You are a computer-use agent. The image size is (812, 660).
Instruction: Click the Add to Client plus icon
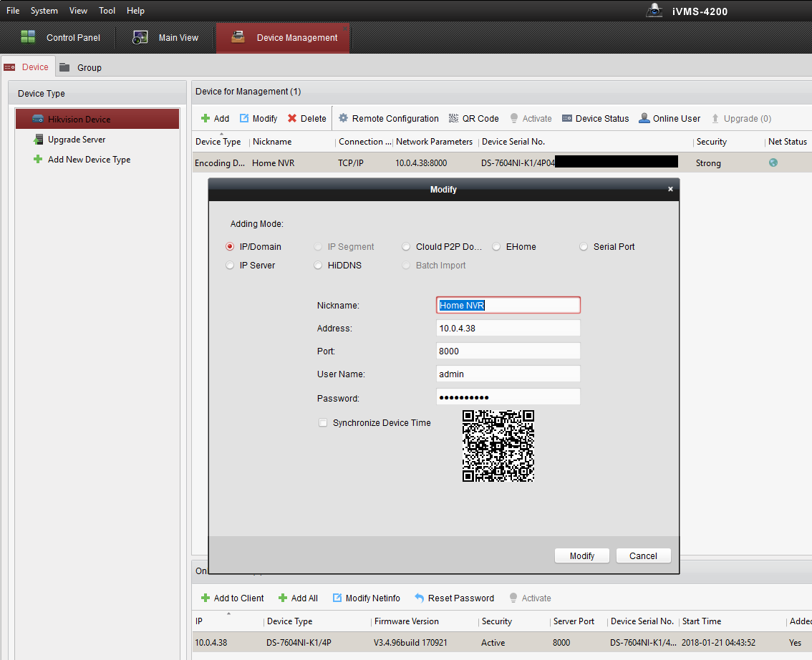[x=206, y=598]
